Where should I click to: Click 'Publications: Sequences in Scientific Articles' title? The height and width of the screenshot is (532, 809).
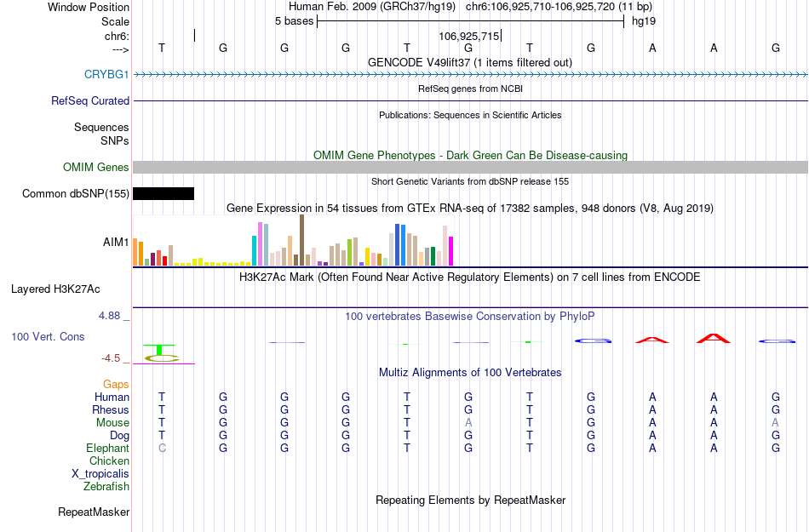click(x=470, y=116)
